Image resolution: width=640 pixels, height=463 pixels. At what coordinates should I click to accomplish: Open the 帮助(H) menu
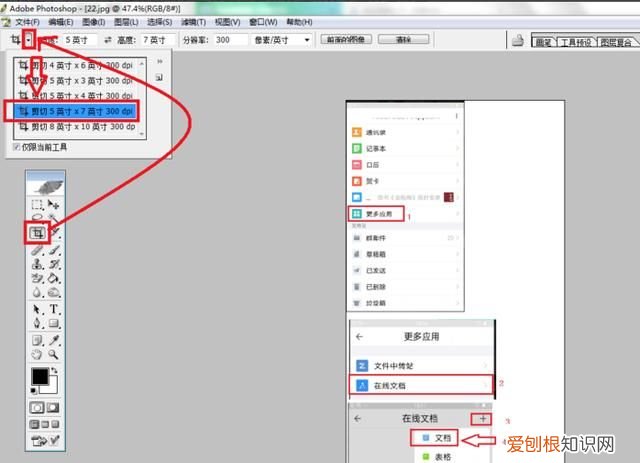(299, 22)
